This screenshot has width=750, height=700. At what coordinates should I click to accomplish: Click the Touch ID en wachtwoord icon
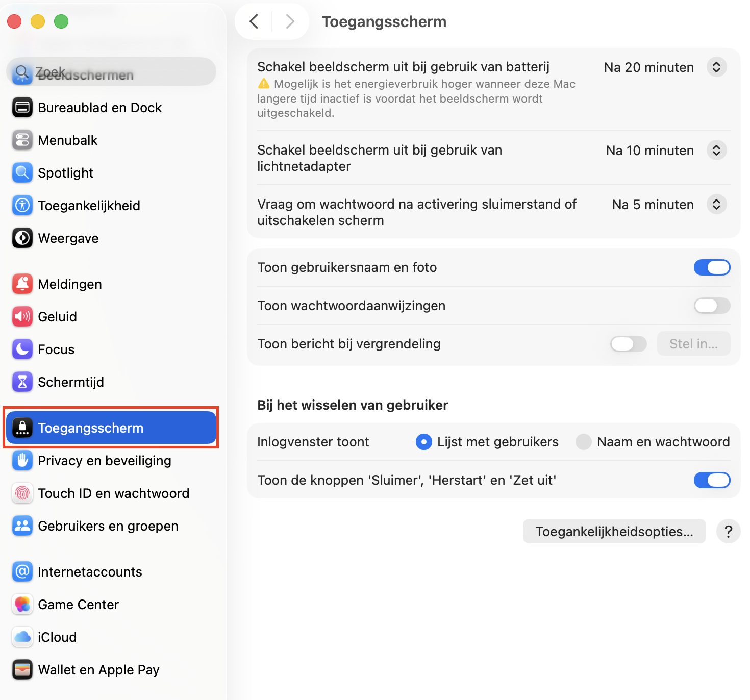point(22,493)
